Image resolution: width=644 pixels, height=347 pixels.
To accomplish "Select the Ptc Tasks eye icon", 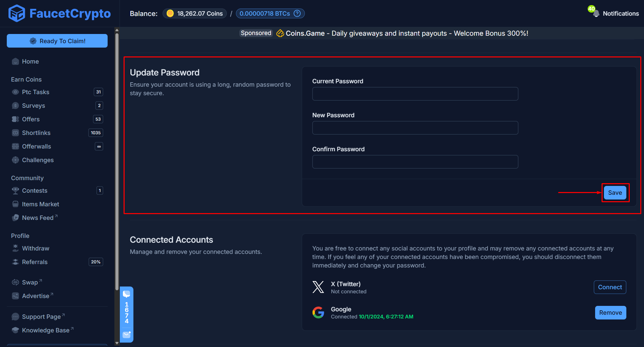I will 15,92.
